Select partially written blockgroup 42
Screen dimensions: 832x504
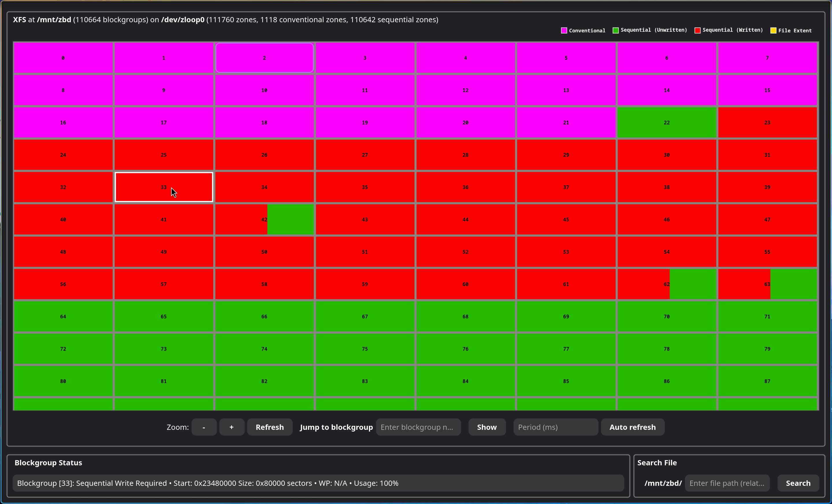point(264,219)
